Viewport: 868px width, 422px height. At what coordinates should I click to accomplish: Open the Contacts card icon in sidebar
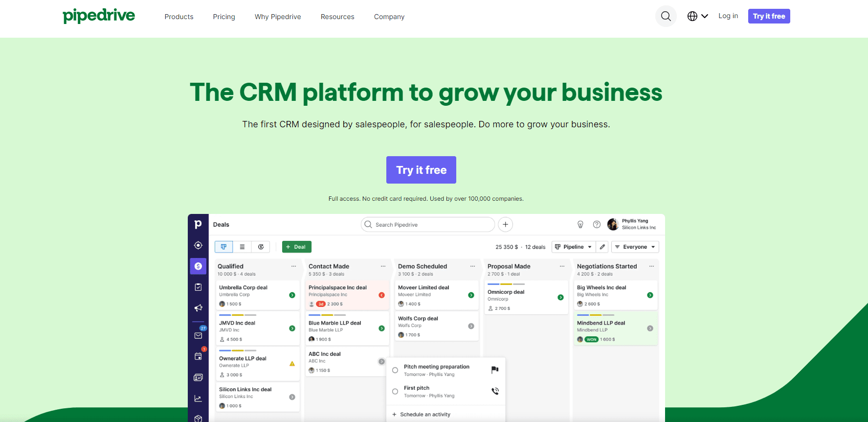point(198,377)
